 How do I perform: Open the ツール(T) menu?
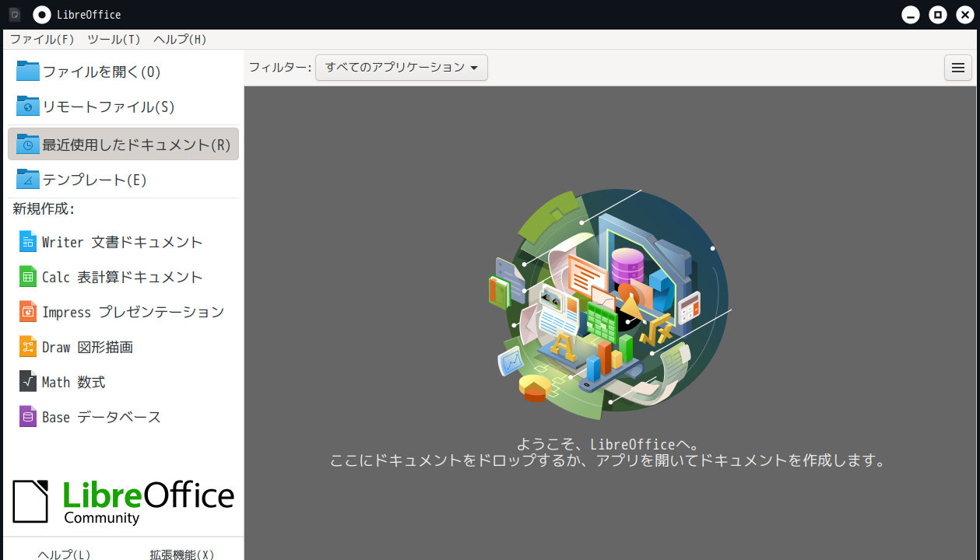(x=114, y=40)
